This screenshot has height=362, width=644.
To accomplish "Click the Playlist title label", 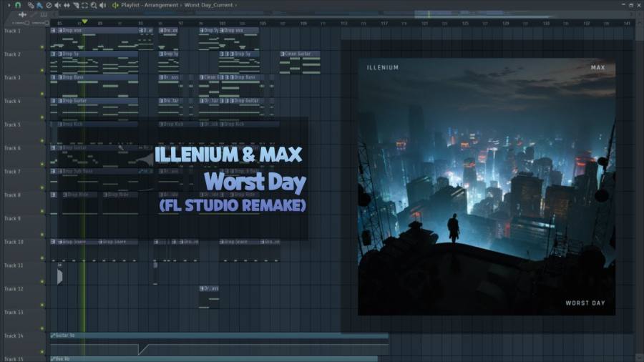I will click(130, 5).
